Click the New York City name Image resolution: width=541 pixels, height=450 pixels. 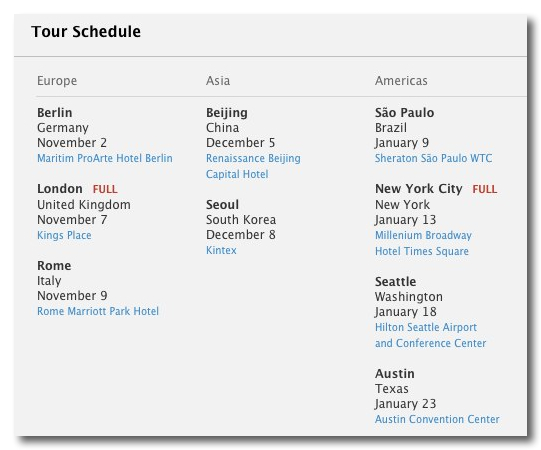tap(419, 189)
